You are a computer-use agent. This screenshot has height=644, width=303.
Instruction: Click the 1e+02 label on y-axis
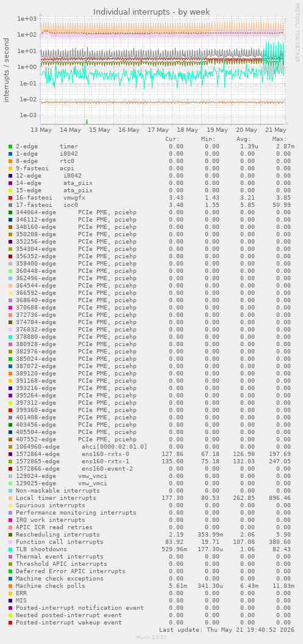tap(27, 35)
